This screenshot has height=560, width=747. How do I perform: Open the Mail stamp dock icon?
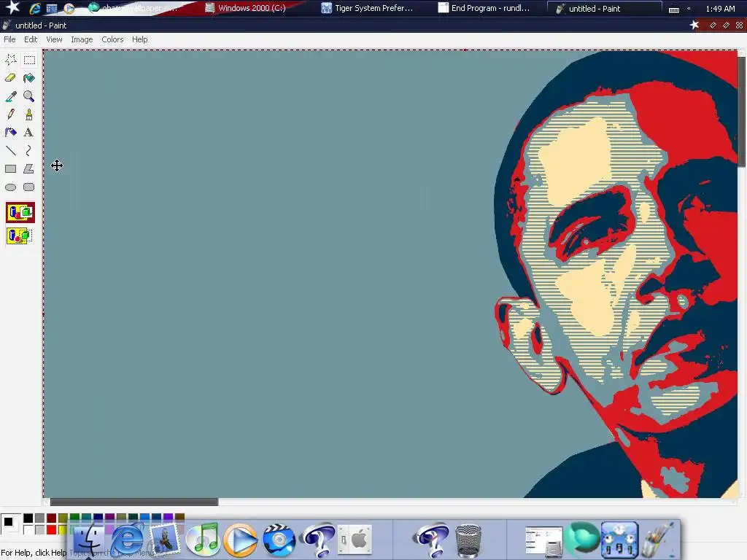click(165, 540)
